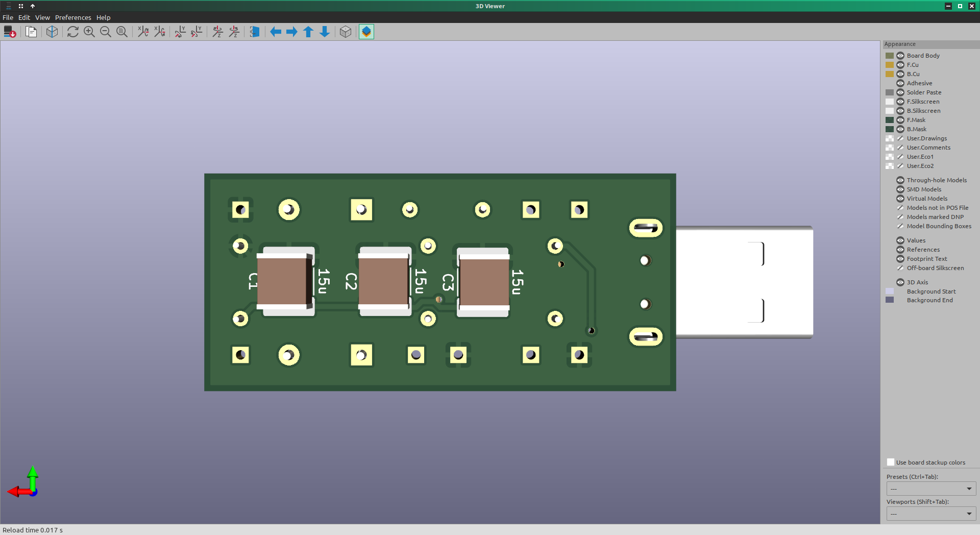The image size is (980, 535).
Task: Click the Board Body color swatch
Action: pyautogui.click(x=890, y=56)
